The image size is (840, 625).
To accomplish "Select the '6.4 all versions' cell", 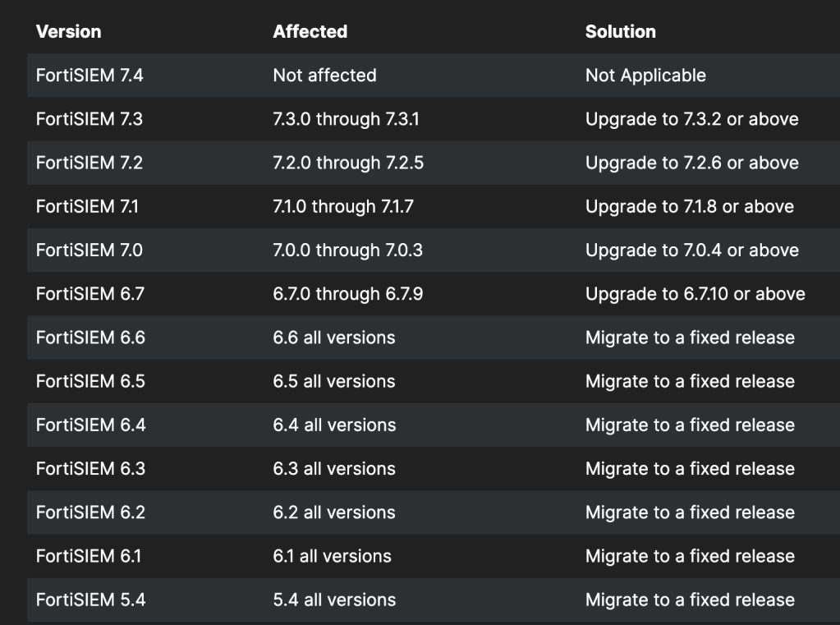I will point(334,425).
